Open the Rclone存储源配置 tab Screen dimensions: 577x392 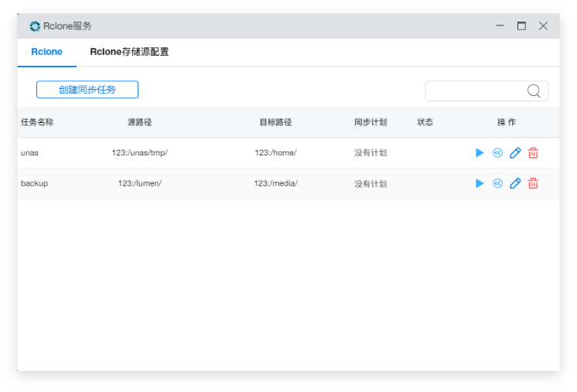[x=129, y=52]
